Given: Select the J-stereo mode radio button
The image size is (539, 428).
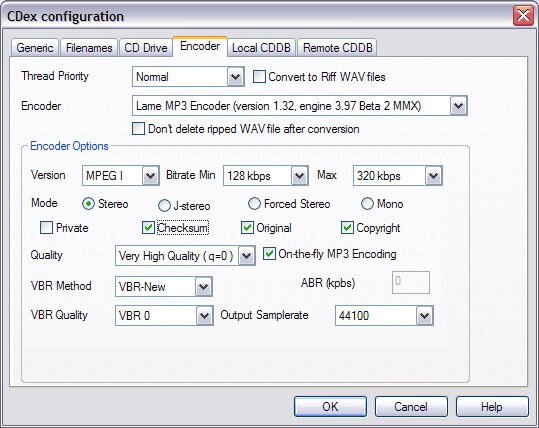Looking at the screenshot, I should click(x=164, y=206).
